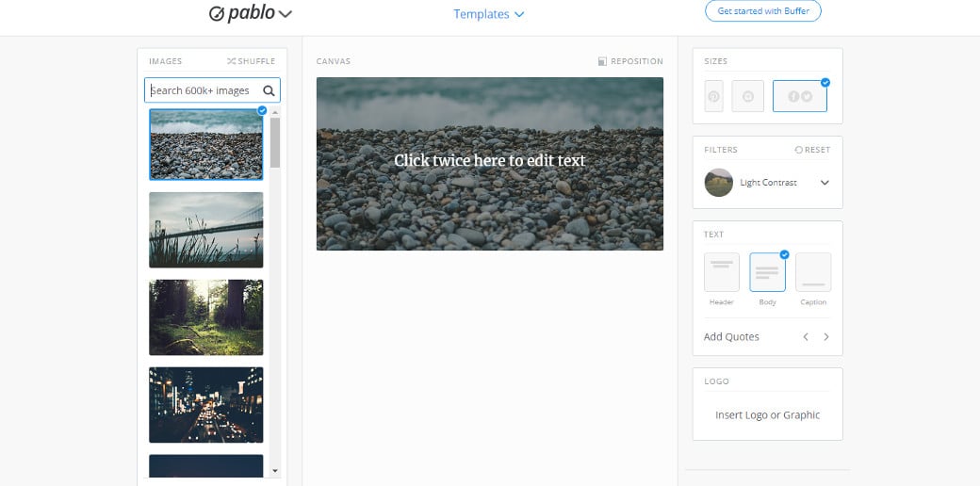Click the Pablo logo icon

coord(216,14)
